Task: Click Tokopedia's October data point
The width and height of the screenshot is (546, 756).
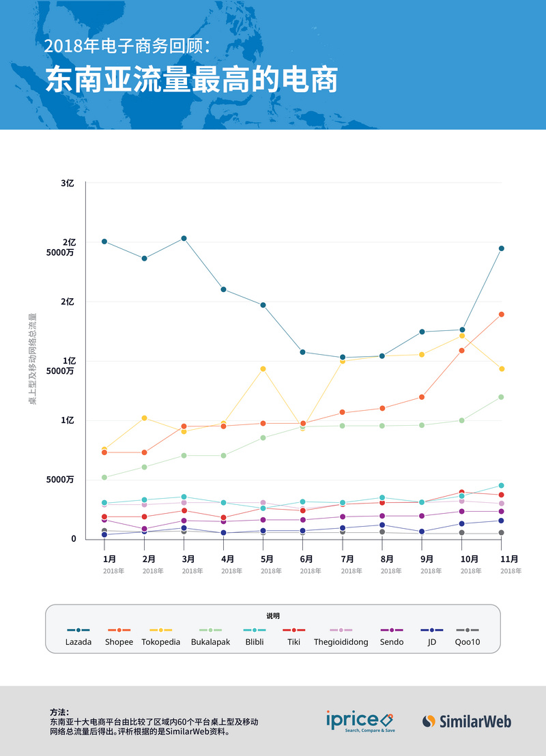Action: click(x=461, y=336)
